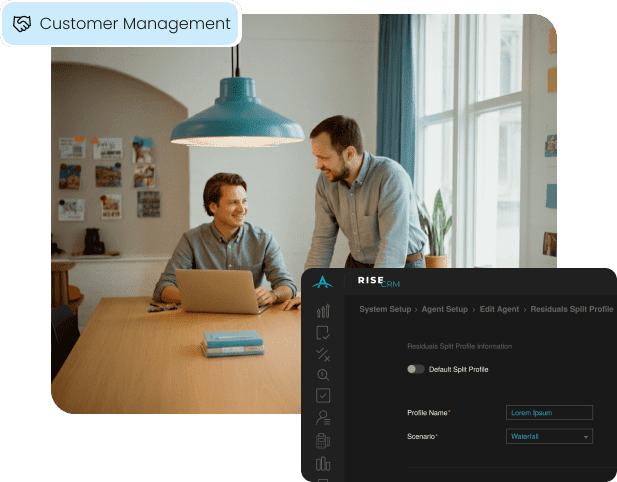Open the growth chart arrows sidebar icon
Viewport: 617px width, 482px height.
point(322,311)
